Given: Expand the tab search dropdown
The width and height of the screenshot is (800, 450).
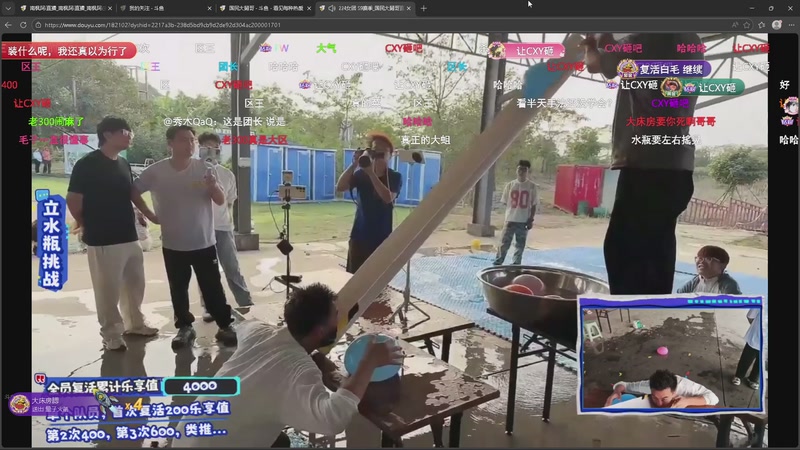Looking at the screenshot, I should [8, 8].
